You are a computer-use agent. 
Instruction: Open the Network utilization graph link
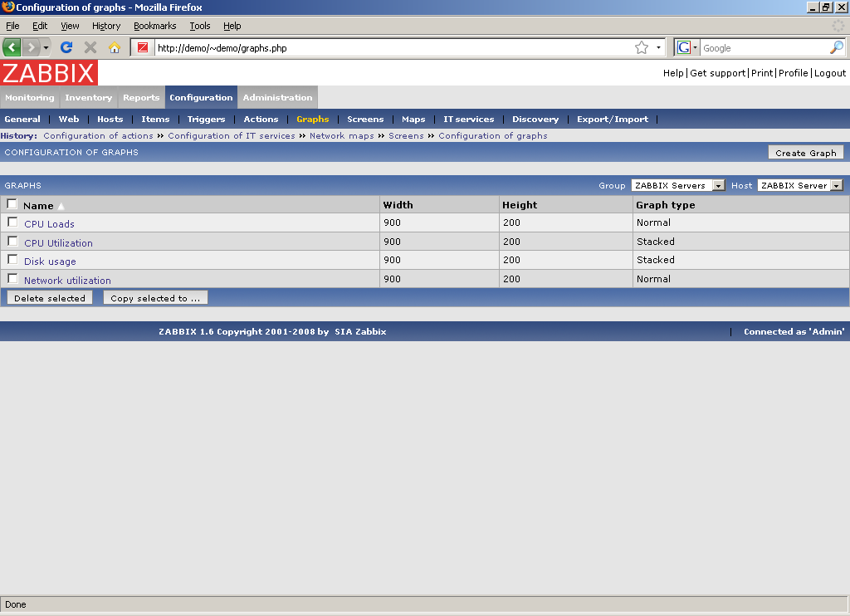(68, 281)
